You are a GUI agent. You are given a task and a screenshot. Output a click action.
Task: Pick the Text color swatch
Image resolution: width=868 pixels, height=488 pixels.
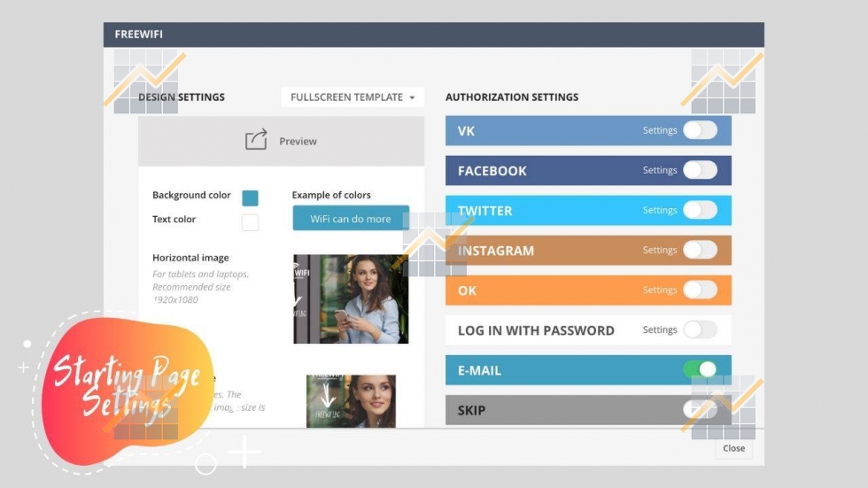coord(250,222)
